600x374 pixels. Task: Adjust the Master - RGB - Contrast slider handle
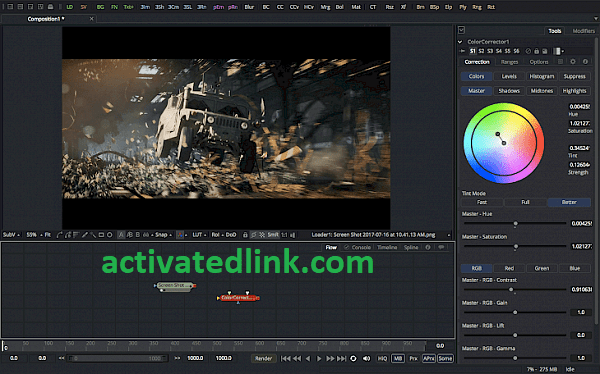click(x=511, y=289)
